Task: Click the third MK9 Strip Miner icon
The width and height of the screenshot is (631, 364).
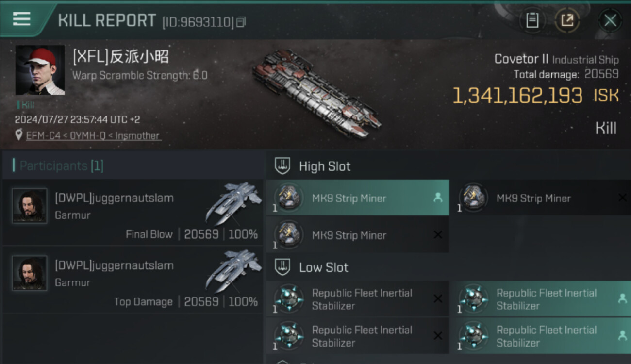Action: pos(289,235)
